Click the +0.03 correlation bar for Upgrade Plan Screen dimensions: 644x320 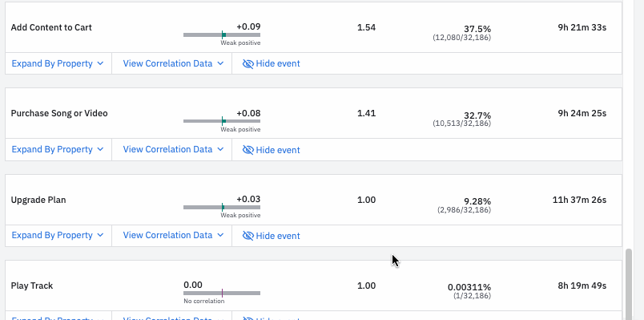pos(222,207)
